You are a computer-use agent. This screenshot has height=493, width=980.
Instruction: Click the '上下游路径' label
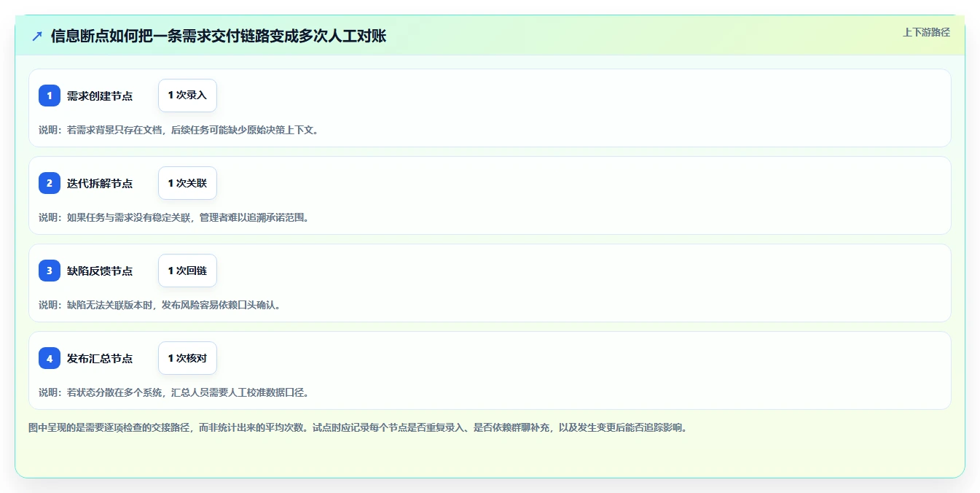click(926, 32)
